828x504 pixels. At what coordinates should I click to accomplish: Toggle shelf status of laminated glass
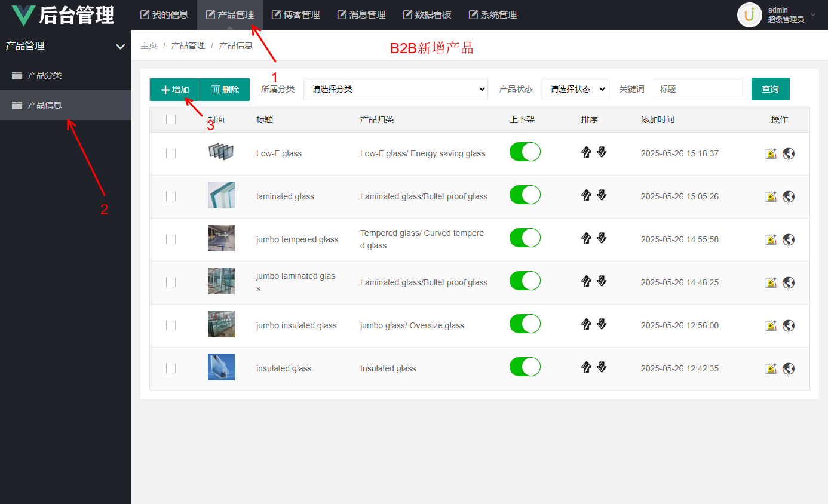(525, 195)
